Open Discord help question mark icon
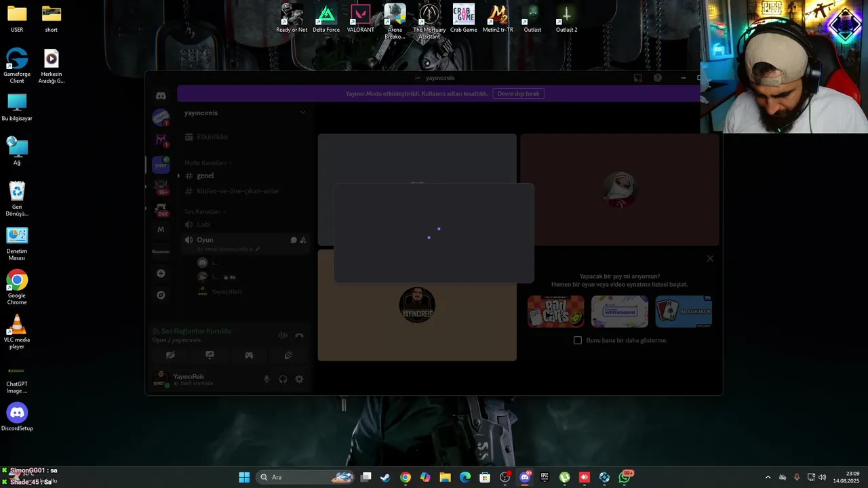Viewport: 868px width, 488px height. (658, 78)
